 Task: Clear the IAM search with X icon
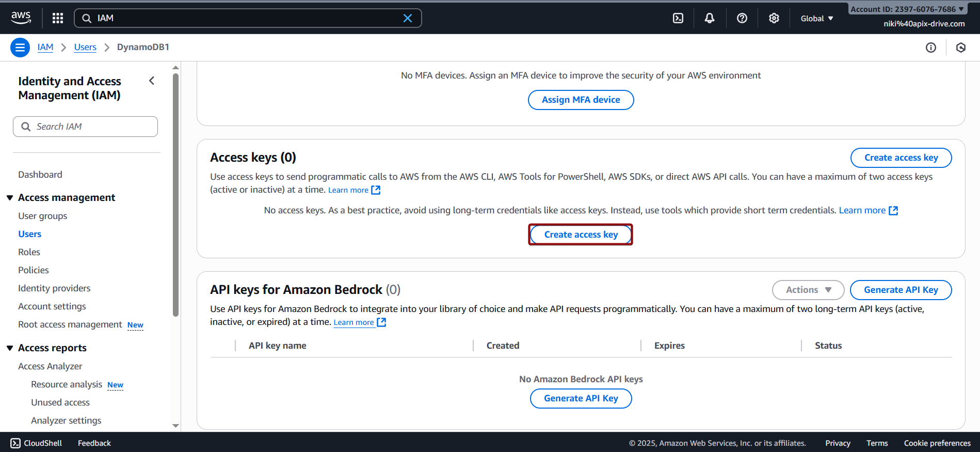pyautogui.click(x=407, y=18)
